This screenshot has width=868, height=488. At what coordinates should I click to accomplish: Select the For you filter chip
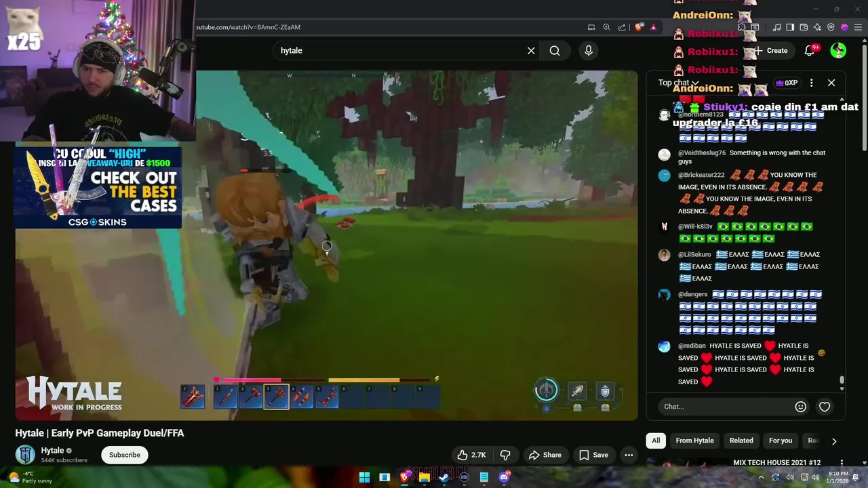[x=781, y=441]
